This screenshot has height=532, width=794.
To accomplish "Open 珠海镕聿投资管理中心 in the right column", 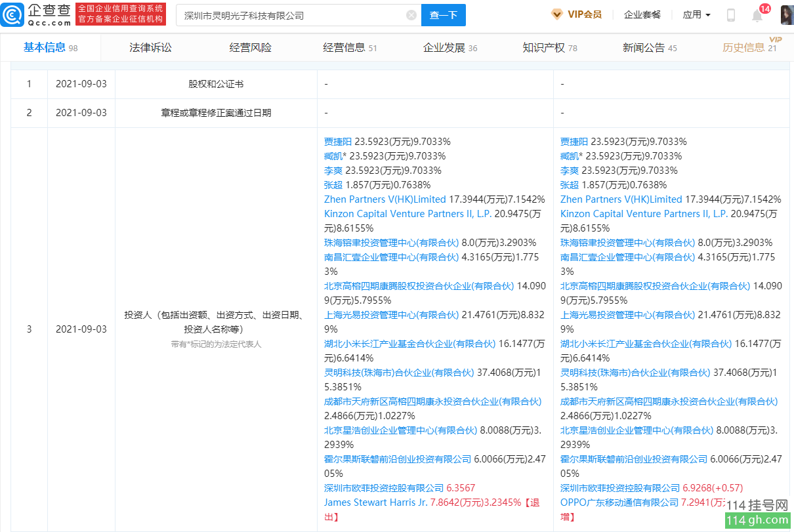I will [x=628, y=243].
